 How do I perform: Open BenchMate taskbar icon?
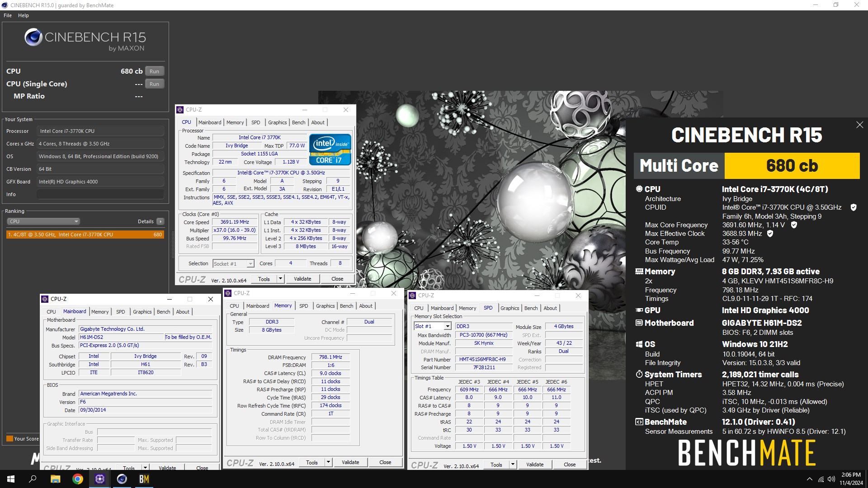144,479
